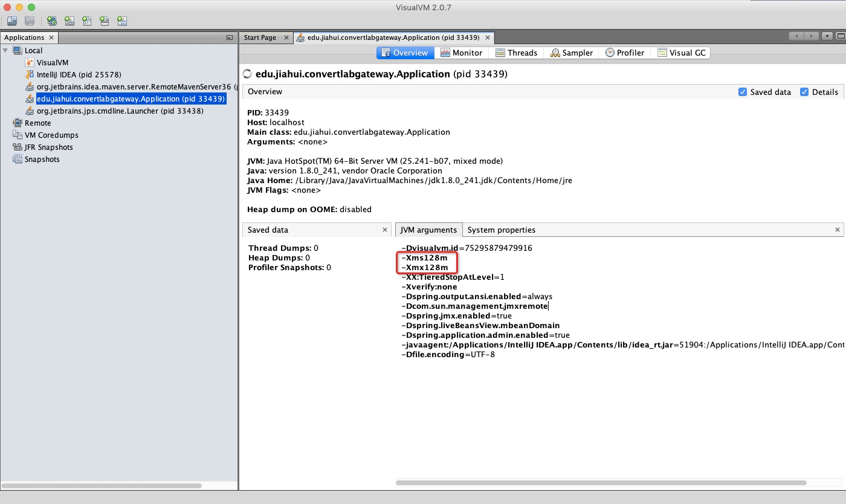Open the Sampler tab
846x504 pixels.
pos(572,53)
